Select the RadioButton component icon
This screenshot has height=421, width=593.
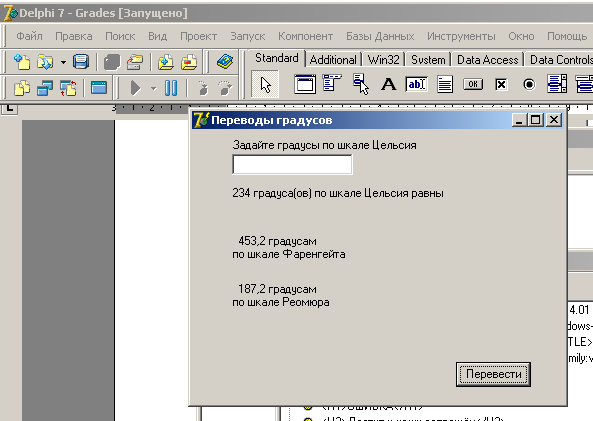coord(529,84)
